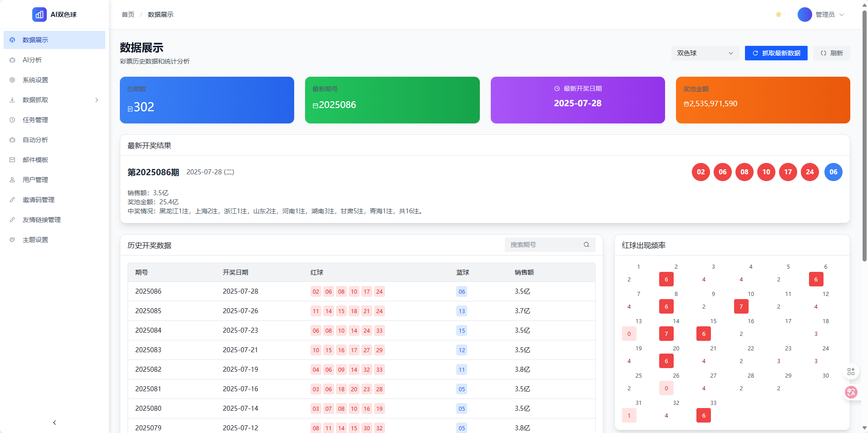Click the 搜索期号 search input field

tap(540, 245)
